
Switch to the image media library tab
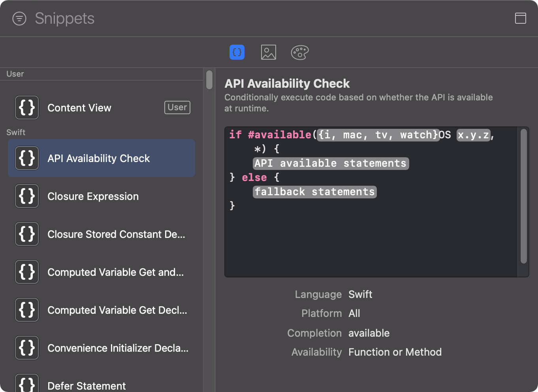pos(269,52)
